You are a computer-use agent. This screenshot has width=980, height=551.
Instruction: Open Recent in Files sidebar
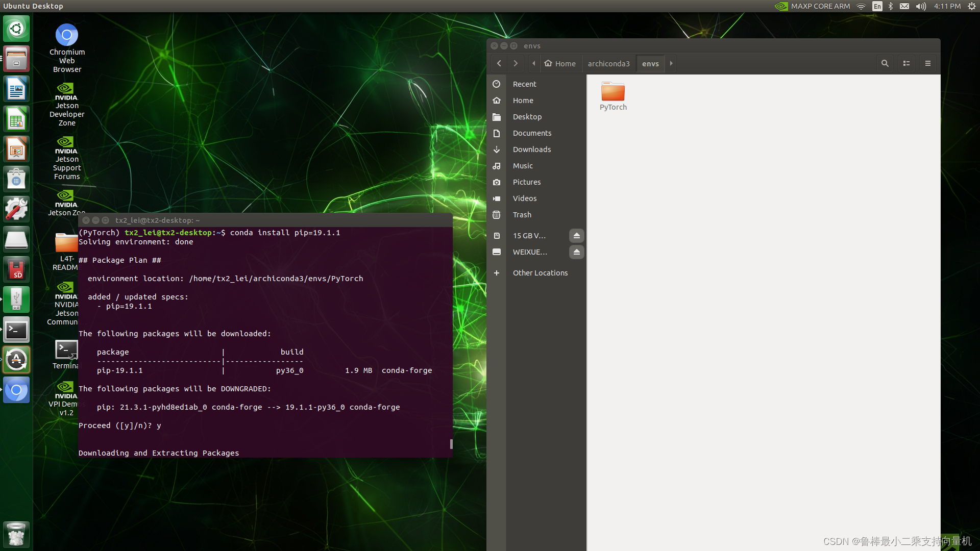pos(536,84)
